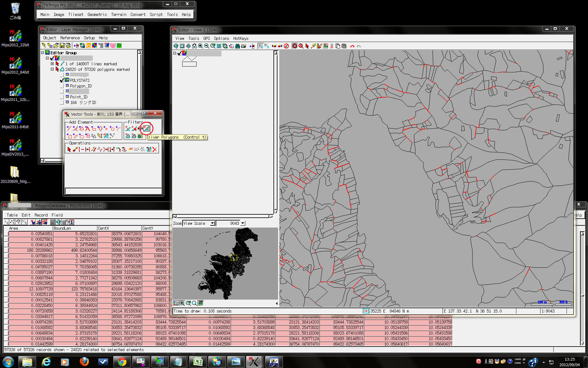Click the red Undo arrow in View toolbar

click(x=352, y=46)
